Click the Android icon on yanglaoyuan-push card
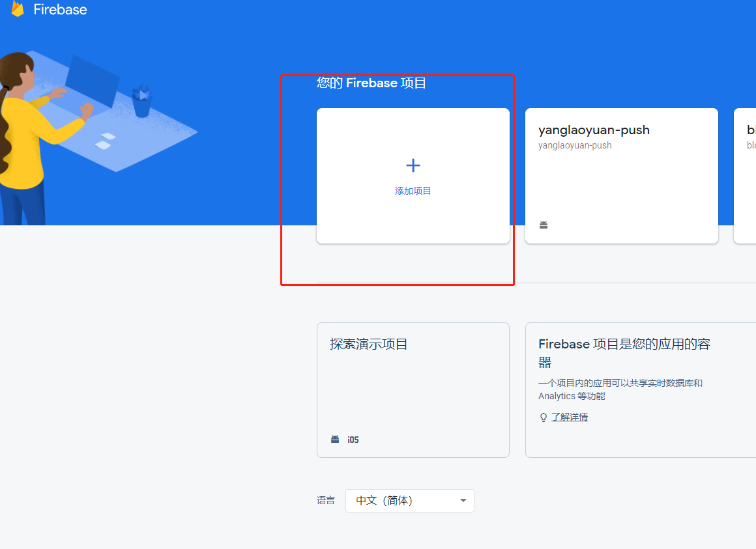The height and width of the screenshot is (549, 756). point(544,224)
